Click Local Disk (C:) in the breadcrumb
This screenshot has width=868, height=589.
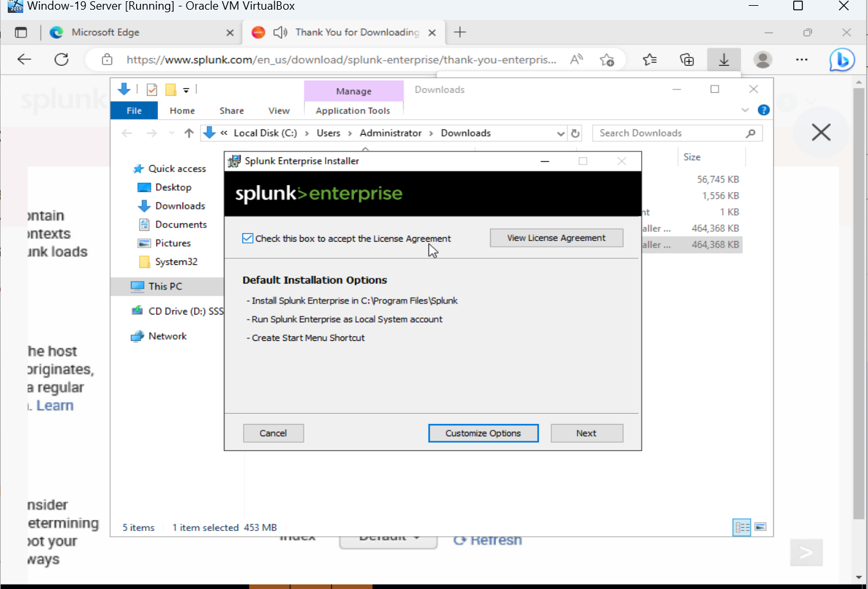point(265,133)
